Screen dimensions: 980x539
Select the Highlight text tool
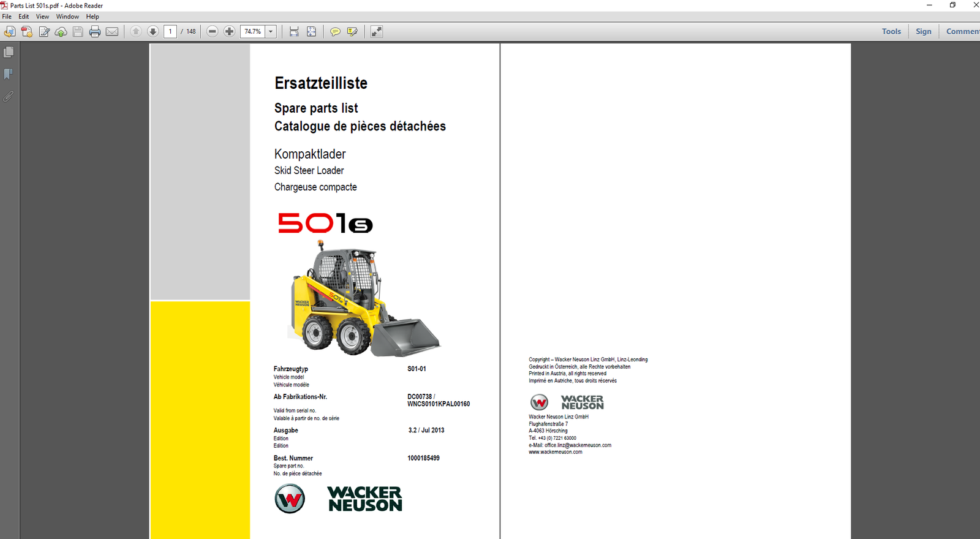click(352, 32)
